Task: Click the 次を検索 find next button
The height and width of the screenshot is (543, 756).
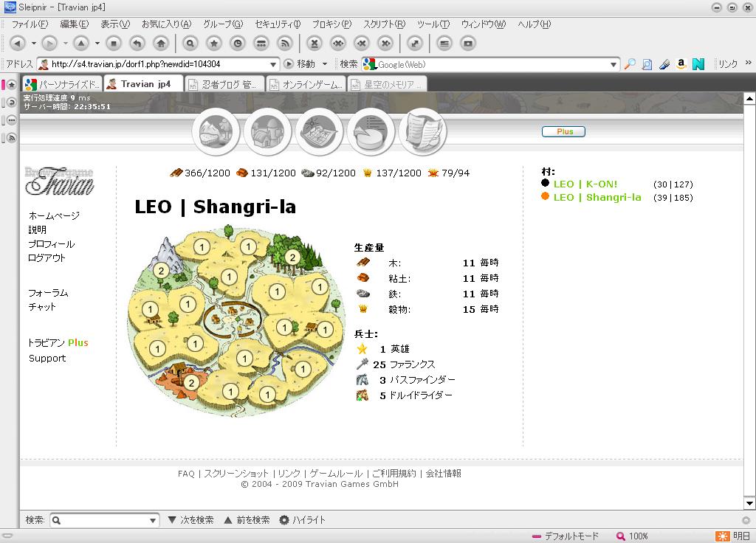Action: [191, 520]
